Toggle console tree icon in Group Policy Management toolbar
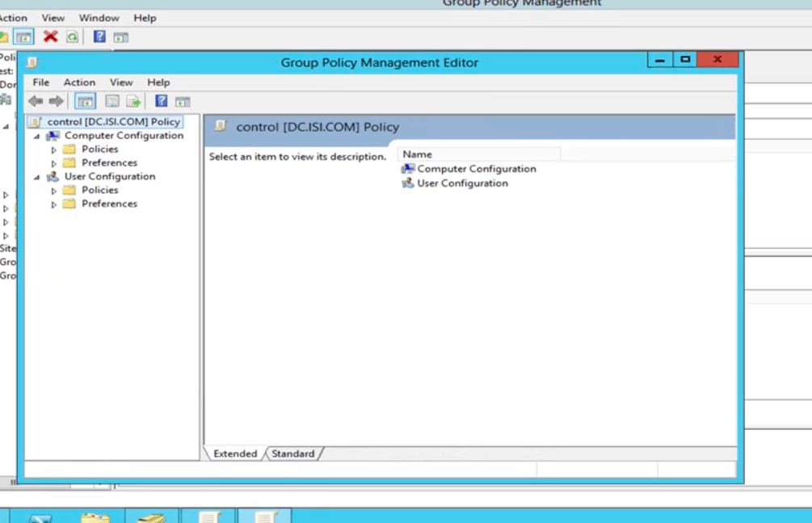This screenshot has width=812, height=523. click(23, 37)
